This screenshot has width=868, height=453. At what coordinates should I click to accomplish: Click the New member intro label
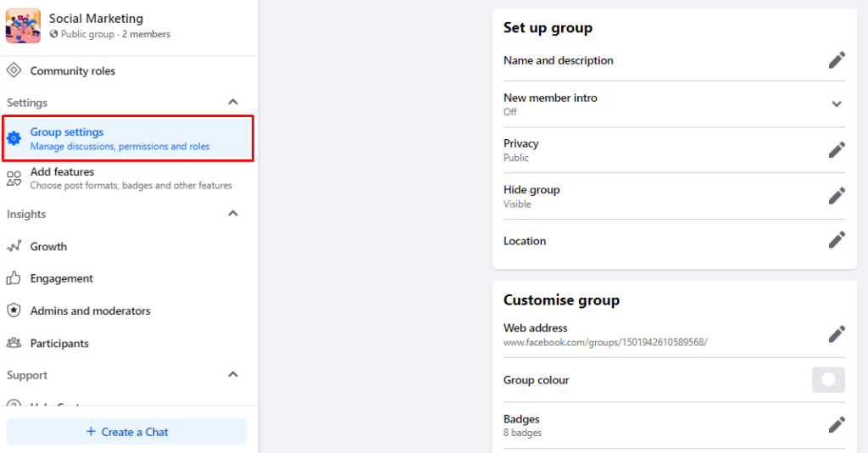pos(550,98)
